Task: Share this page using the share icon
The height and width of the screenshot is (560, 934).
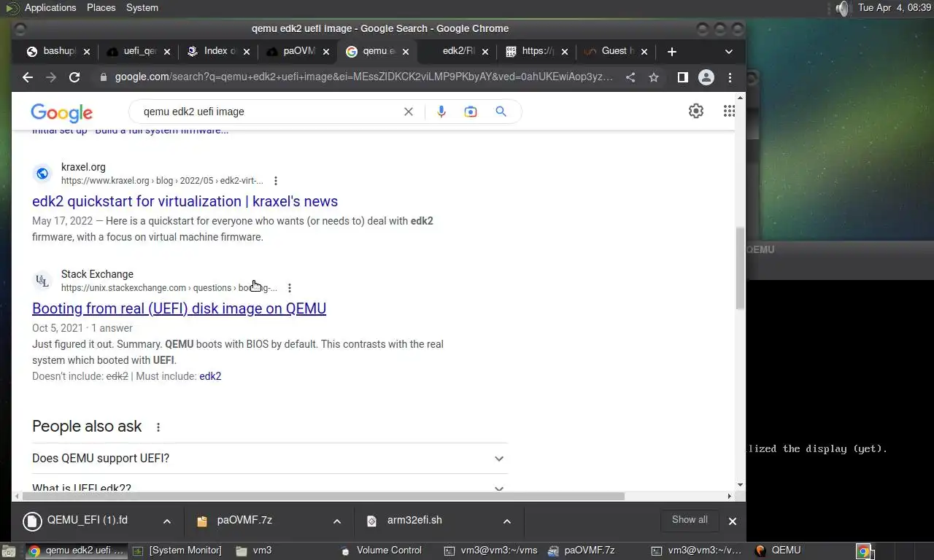Action: point(630,77)
